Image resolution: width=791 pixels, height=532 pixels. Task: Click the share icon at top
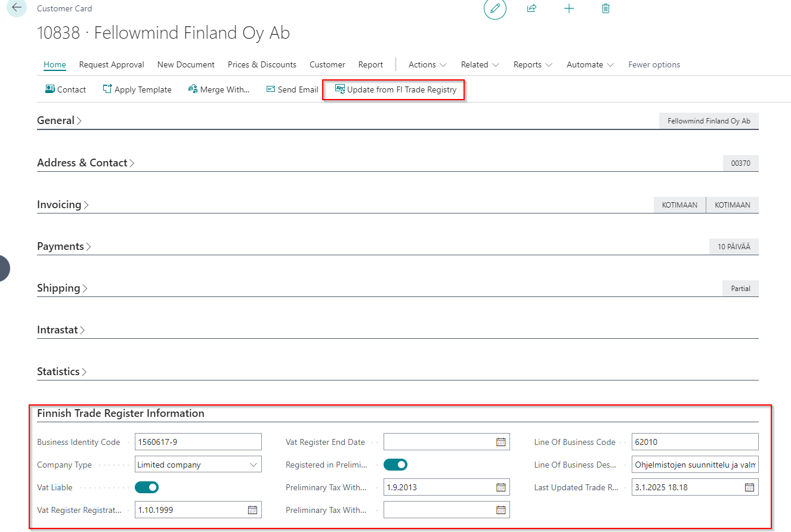532,9
